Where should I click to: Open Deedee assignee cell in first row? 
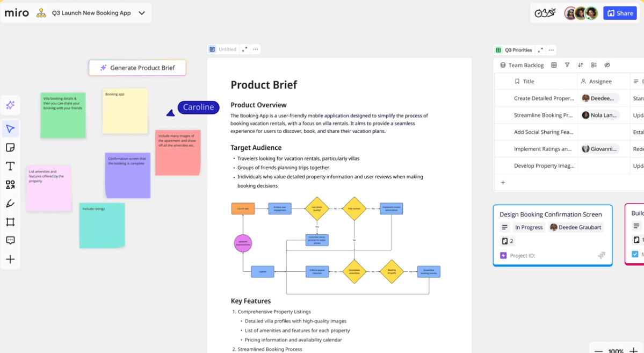(600, 98)
